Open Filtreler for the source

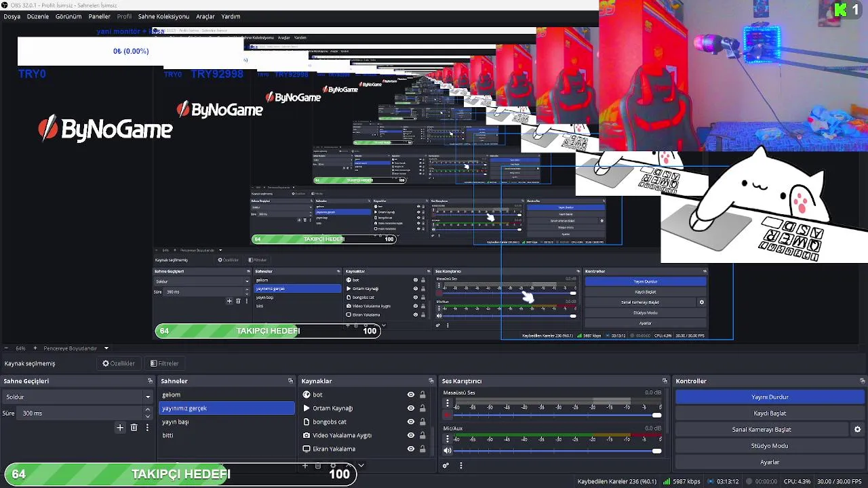point(165,363)
